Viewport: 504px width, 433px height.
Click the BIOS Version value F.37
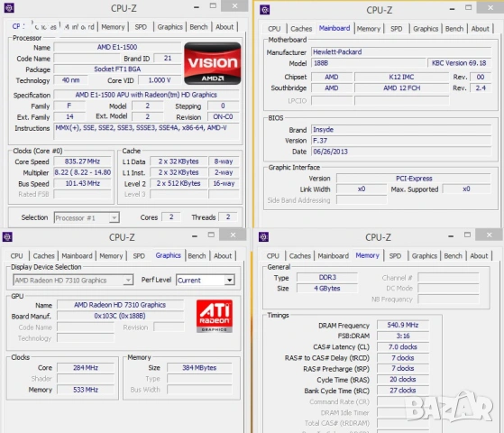coord(401,141)
